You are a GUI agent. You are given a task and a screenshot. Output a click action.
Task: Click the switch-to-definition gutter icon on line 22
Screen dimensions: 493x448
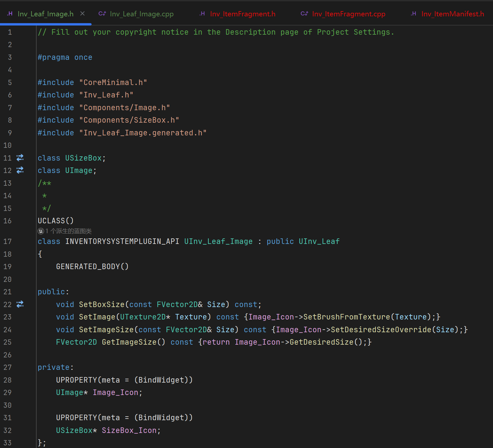click(x=20, y=304)
